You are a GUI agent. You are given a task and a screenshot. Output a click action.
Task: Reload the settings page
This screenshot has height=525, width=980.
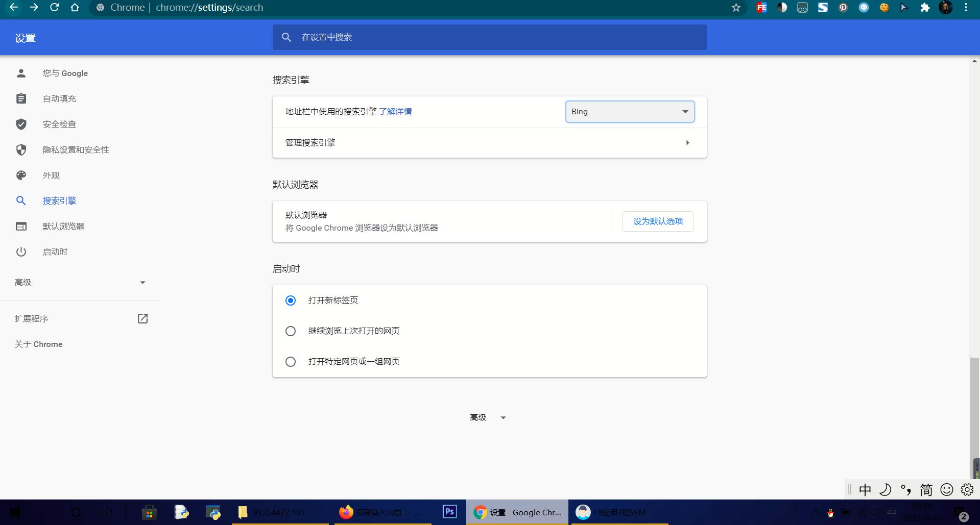tap(54, 7)
